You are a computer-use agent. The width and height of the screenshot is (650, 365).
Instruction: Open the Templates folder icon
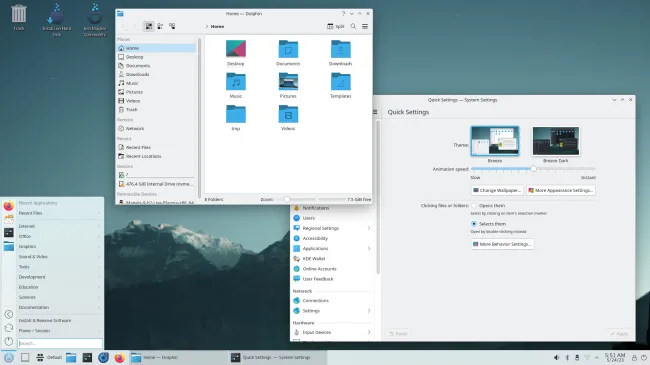pyautogui.click(x=341, y=85)
